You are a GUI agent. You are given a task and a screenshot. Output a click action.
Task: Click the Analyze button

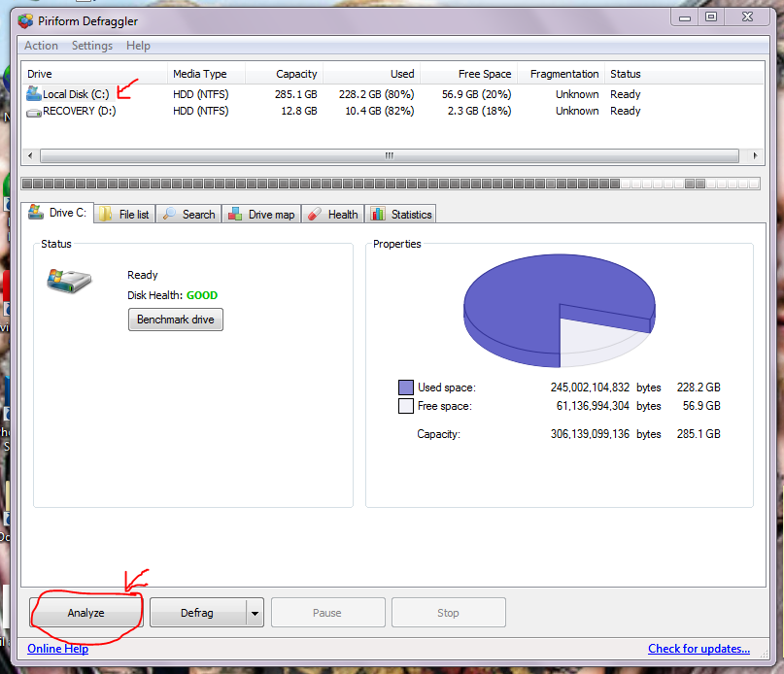86,613
